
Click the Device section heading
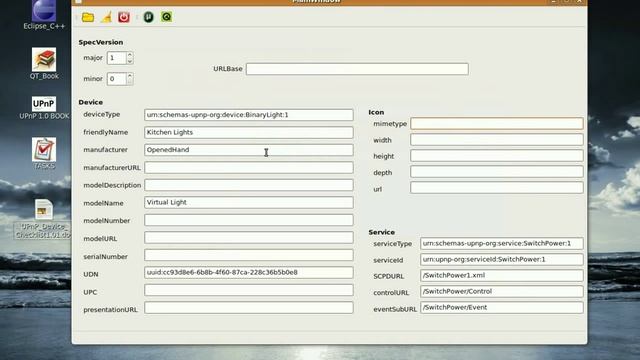pyautogui.click(x=91, y=102)
